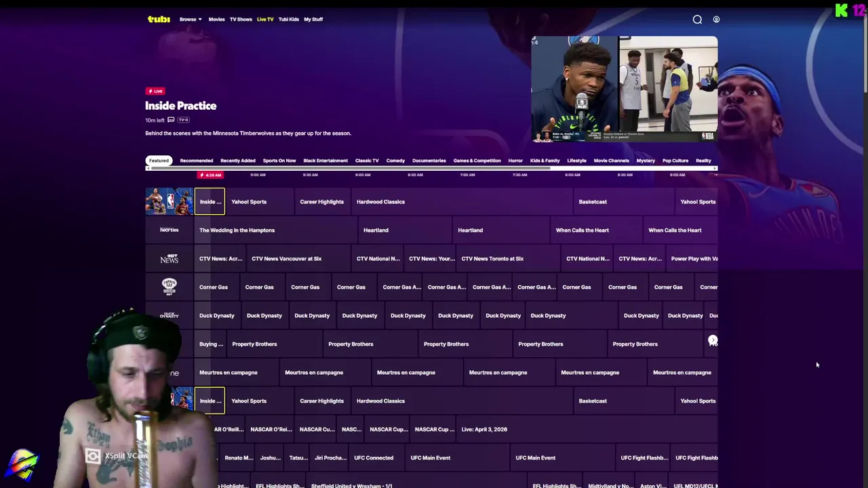The height and width of the screenshot is (488, 868).
Task: Click the horizontal category scrollbar track
Action: click(x=431, y=168)
